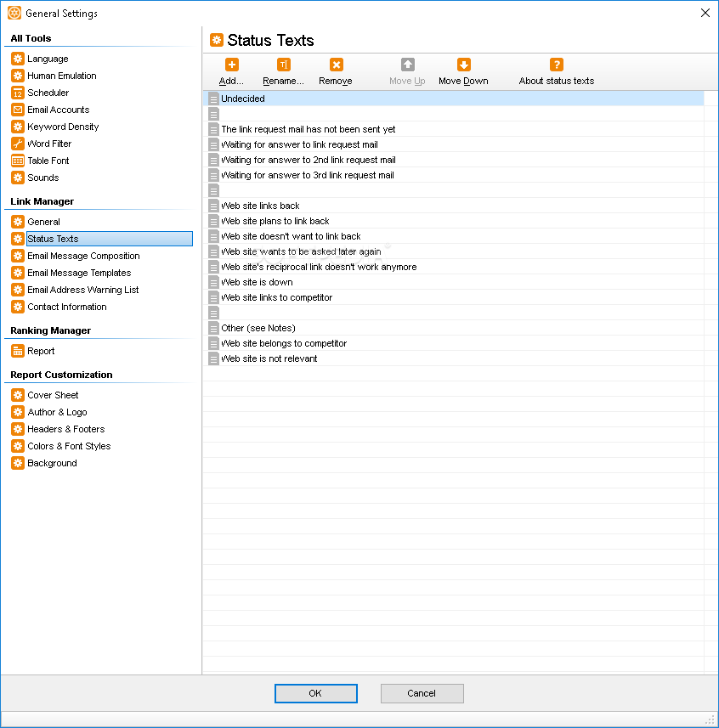Click the Contact Information icon
The width and height of the screenshot is (719, 728).
tap(18, 307)
